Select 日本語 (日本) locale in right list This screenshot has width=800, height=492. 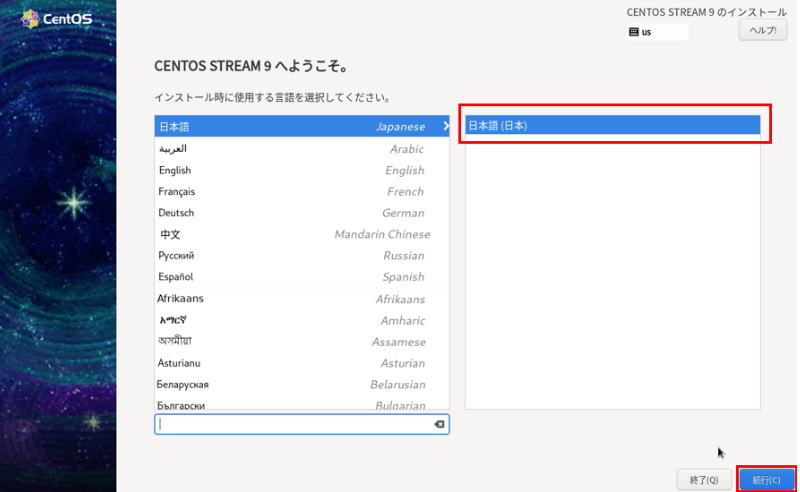(612, 126)
